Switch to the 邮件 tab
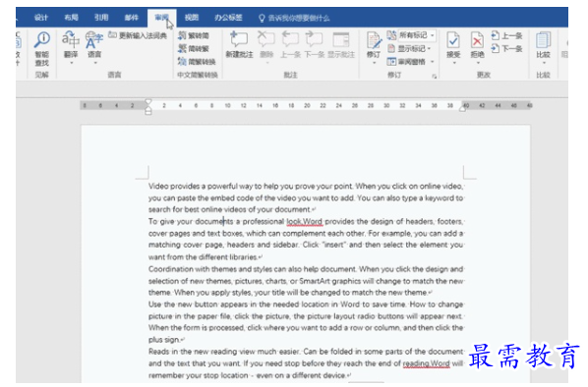 click(131, 18)
